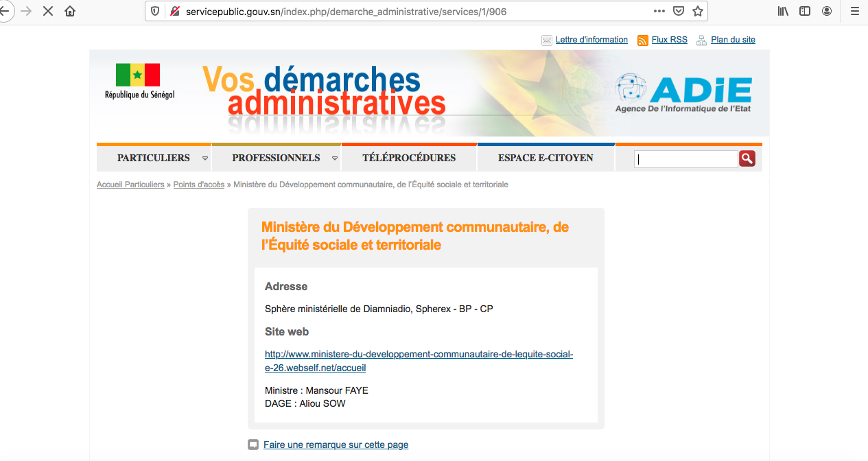Click the red search magnifier button
Screen dimensions: 868x461
(x=747, y=159)
